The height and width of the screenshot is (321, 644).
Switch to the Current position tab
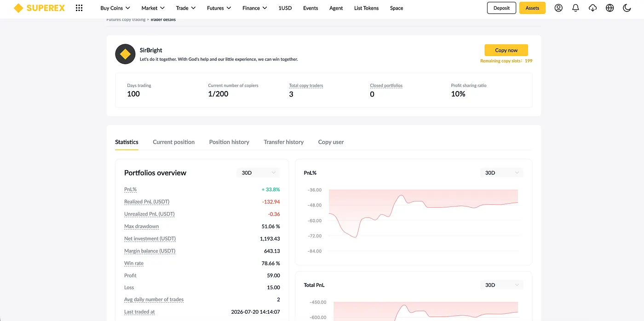(x=173, y=142)
